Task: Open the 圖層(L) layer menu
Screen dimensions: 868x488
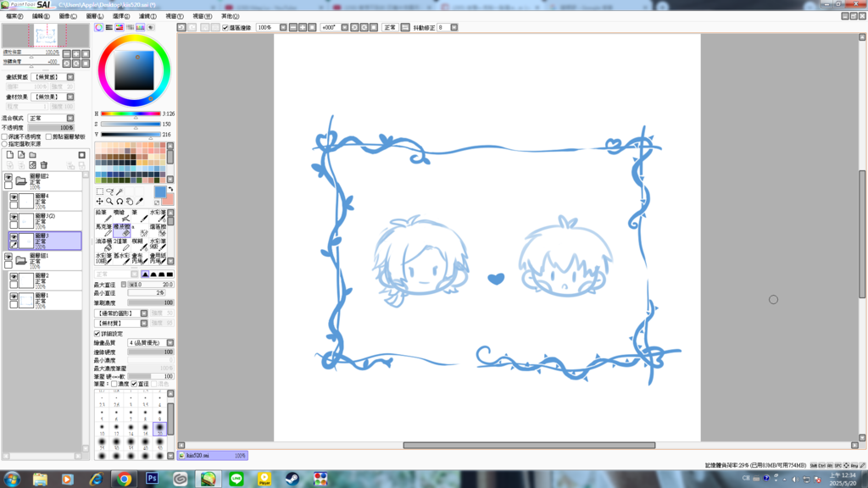Action: click(x=95, y=16)
